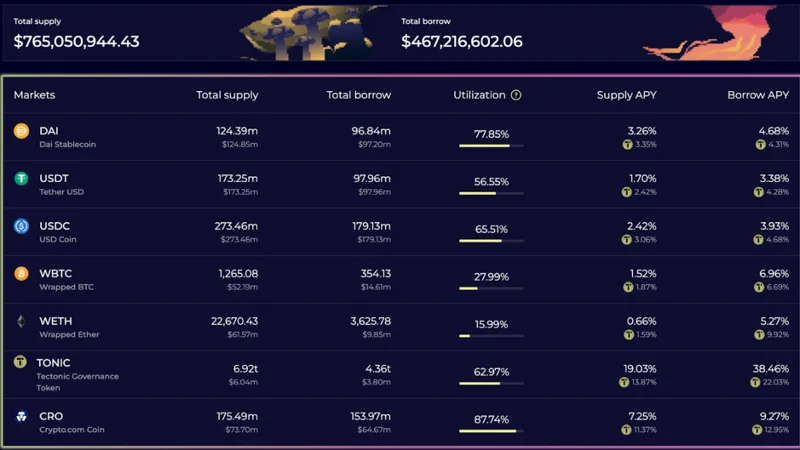Click WBTC borrow APY 6.96%

click(x=774, y=273)
